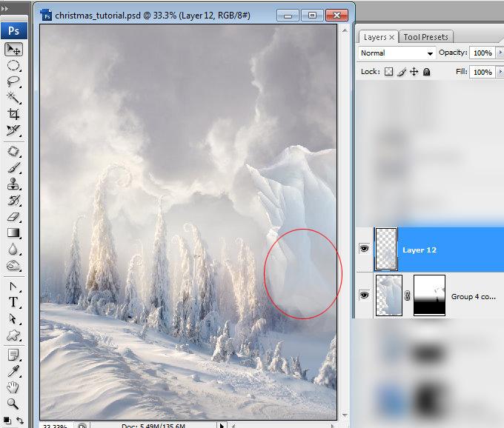Viewport: 504px width, 428px height.
Task: Select the Custom Shape tool
Action: pyautogui.click(x=13, y=335)
